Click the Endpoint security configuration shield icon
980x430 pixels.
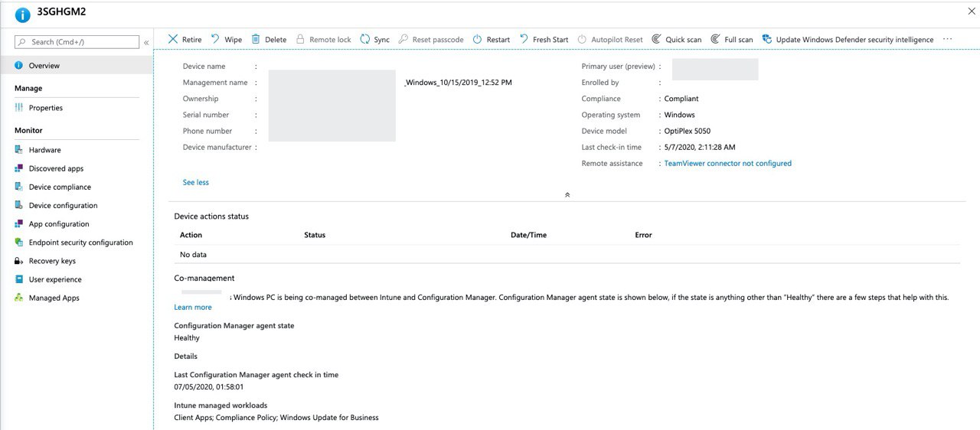pyautogui.click(x=19, y=243)
